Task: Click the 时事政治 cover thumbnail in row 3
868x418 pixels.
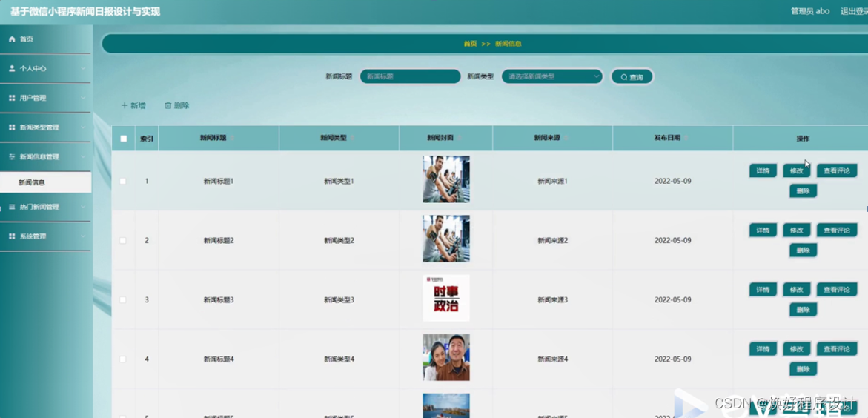Action: pyautogui.click(x=446, y=298)
